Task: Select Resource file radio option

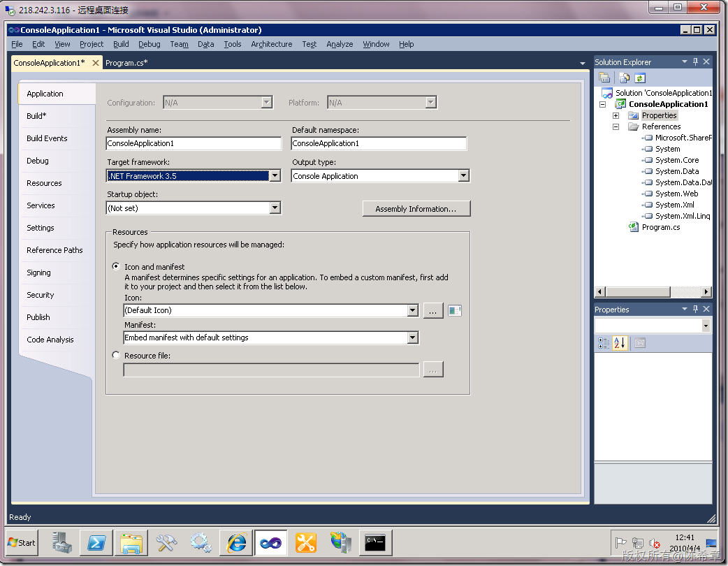Action: pos(116,355)
